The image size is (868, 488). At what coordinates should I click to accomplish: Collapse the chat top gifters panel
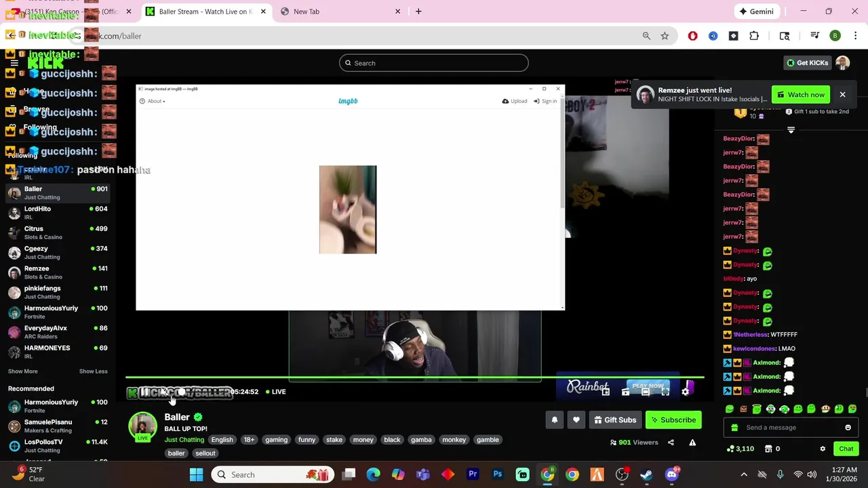(791, 129)
